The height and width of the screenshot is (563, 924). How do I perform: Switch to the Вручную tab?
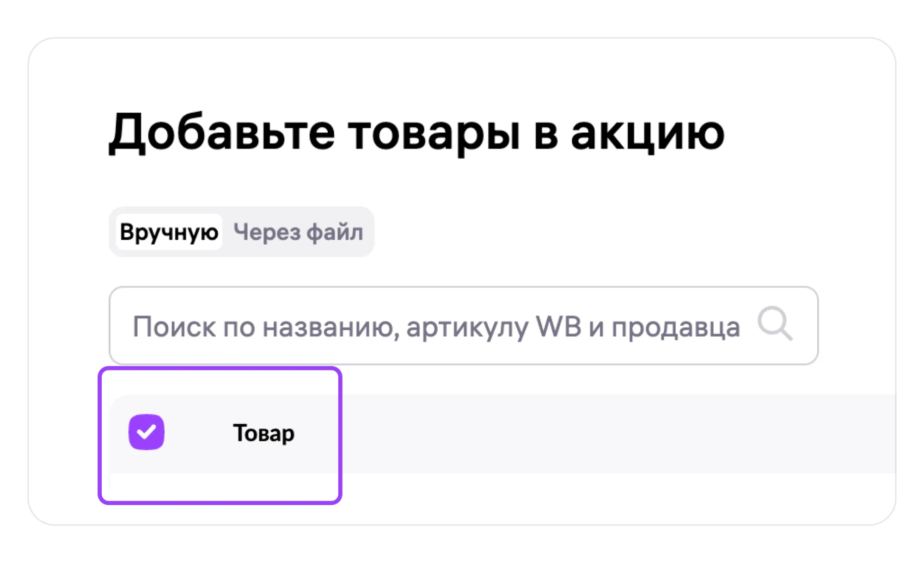point(169,232)
